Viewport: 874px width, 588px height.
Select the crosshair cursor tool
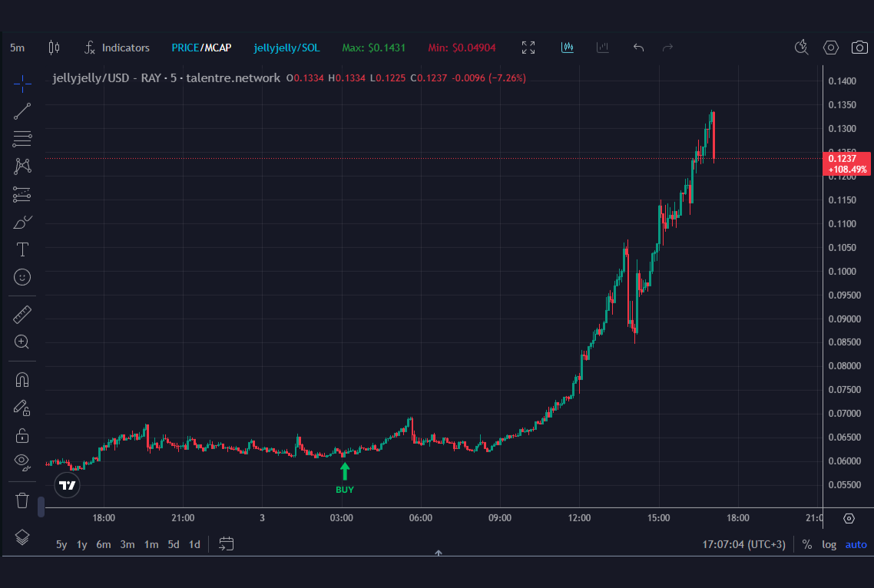tap(22, 84)
